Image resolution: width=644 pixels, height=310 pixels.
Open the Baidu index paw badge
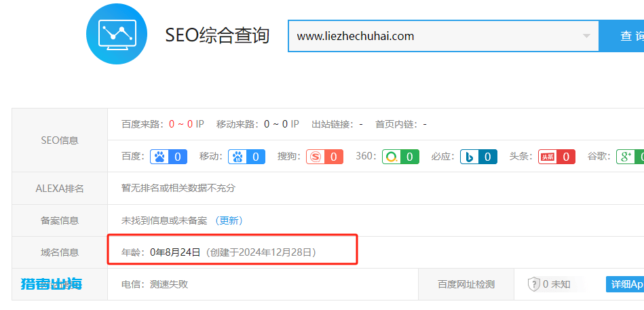(169, 157)
